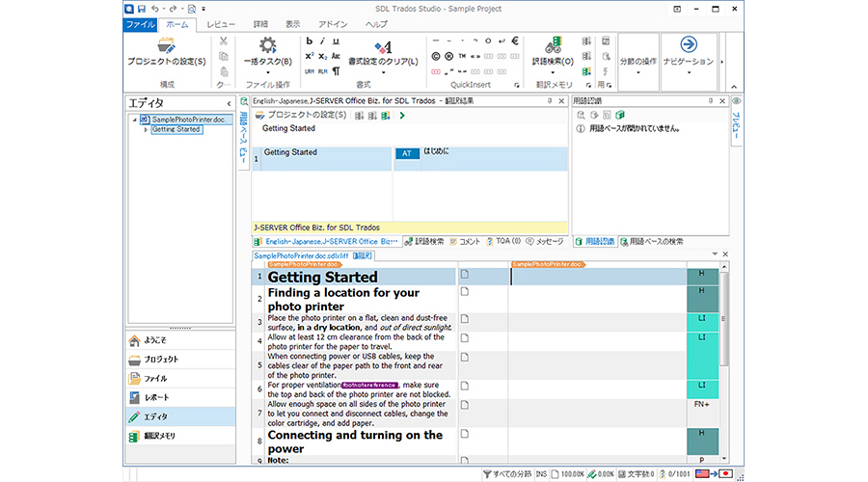This screenshot has height=482, width=868.
Task: Switch to メッセージ panel tab
Action: 545,242
